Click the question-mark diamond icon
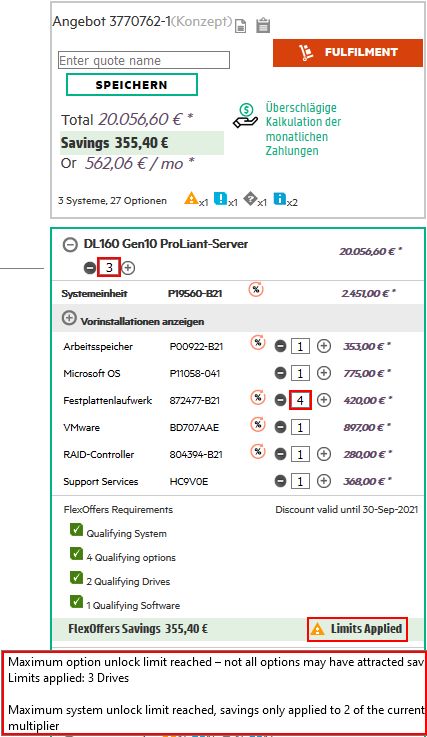Screen dimensions: 427x737 [250, 199]
